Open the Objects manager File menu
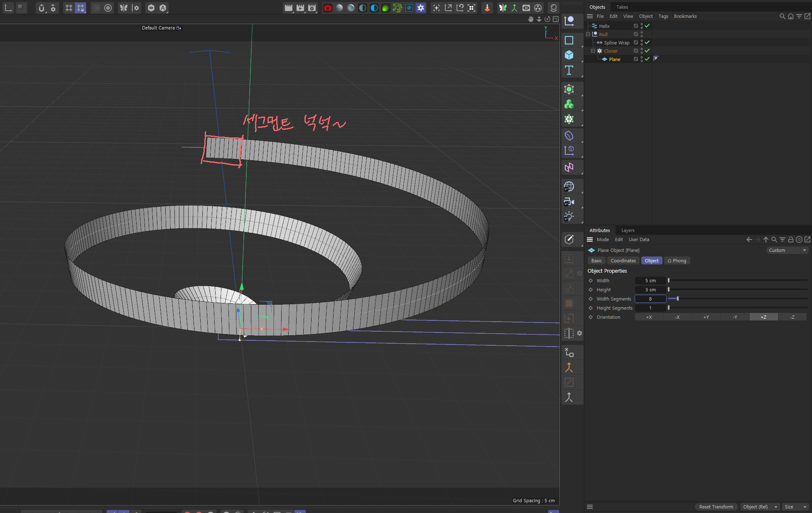Image resolution: width=812 pixels, height=513 pixels. [600, 16]
